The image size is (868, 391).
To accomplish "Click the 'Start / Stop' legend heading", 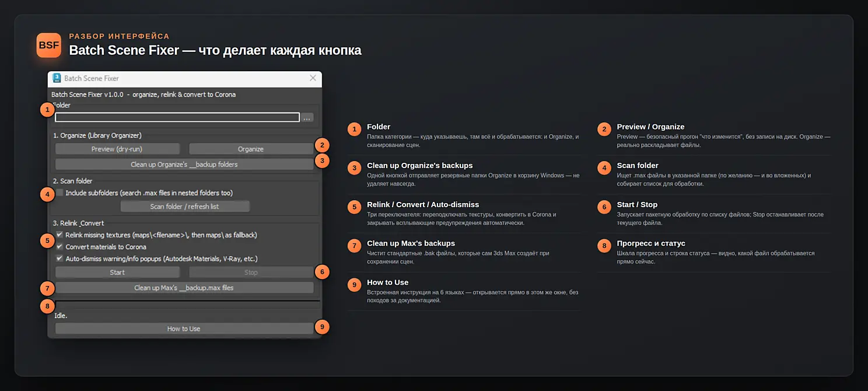I will tap(637, 205).
